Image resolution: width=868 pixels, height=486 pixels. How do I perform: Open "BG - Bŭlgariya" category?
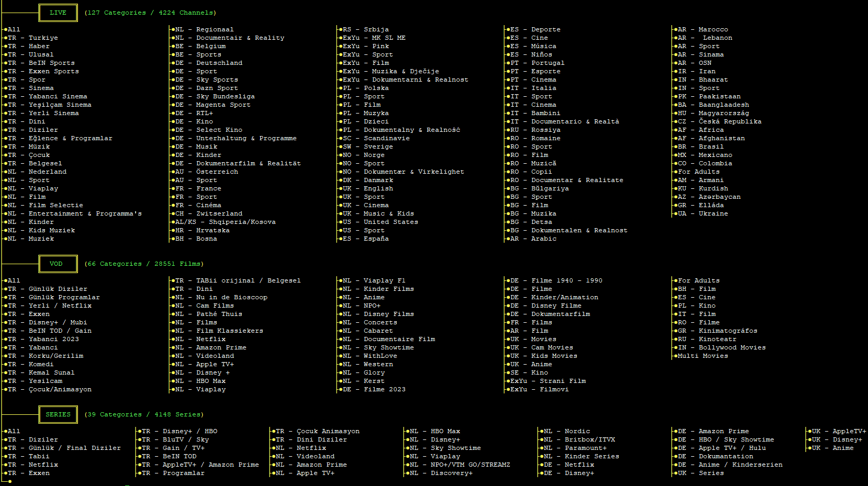point(540,188)
